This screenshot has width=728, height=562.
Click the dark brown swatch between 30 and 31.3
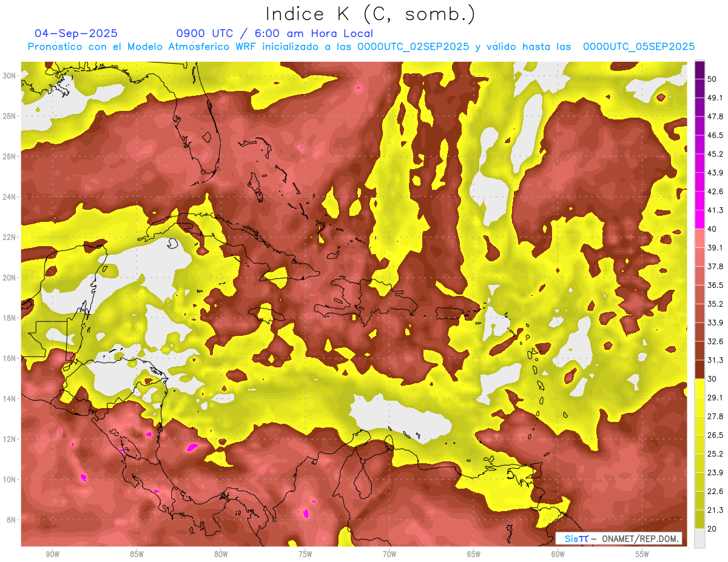(699, 369)
